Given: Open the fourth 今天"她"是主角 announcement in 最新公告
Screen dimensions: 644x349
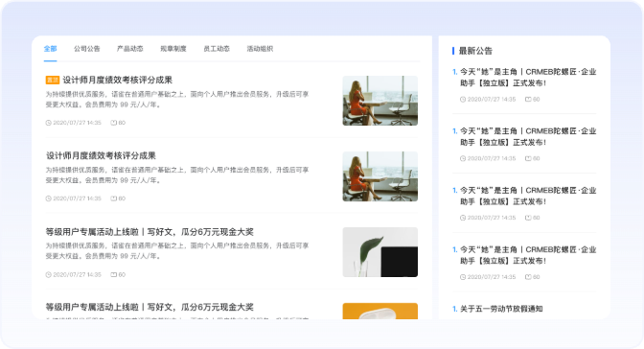Looking at the screenshot, I should (528, 255).
